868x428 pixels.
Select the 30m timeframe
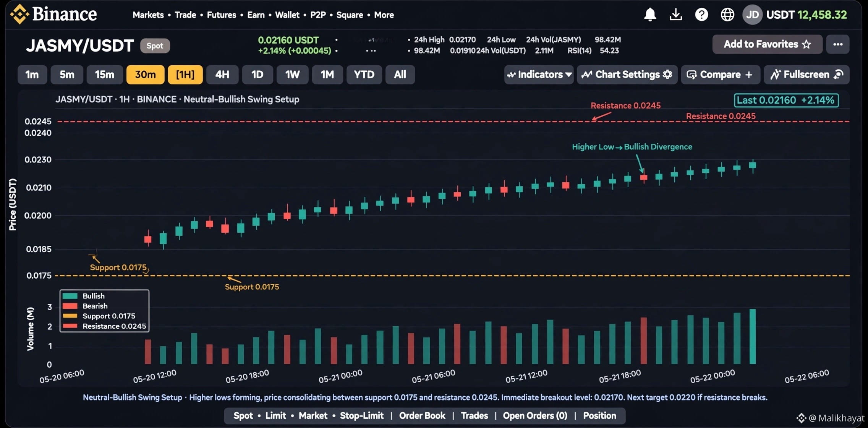click(146, 75)
